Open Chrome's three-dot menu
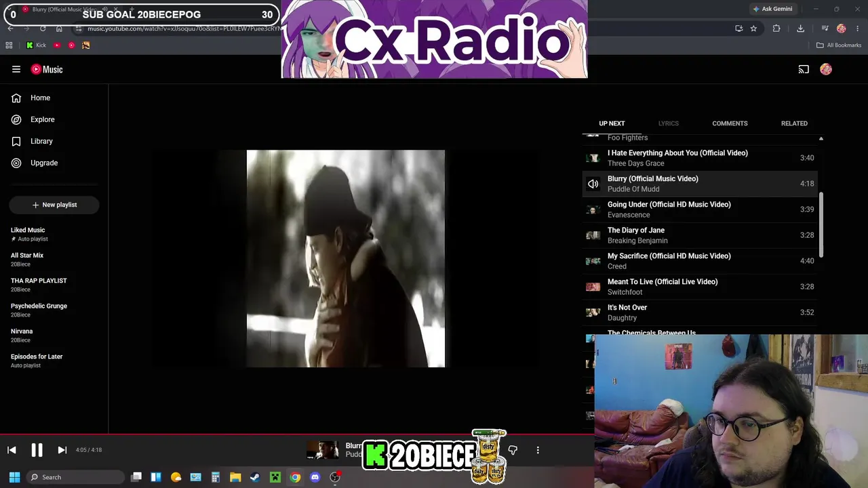The image size is (868, 488). click(858, 28)
